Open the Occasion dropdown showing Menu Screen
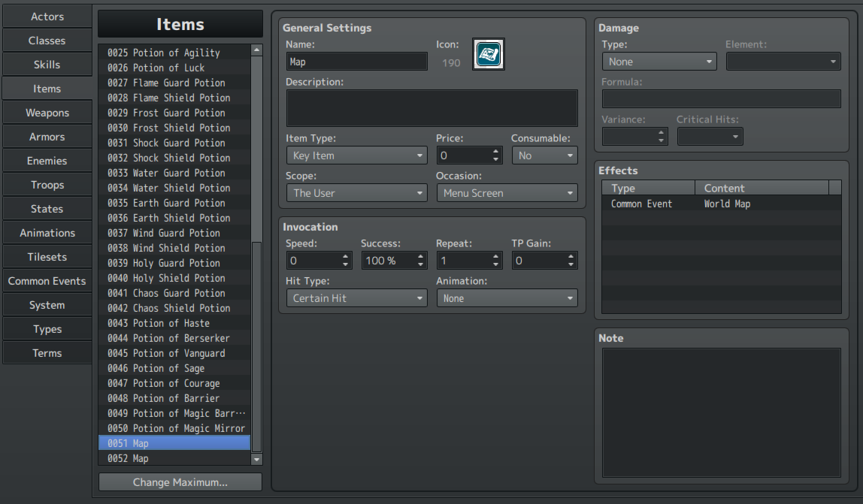This screenshot has height=504, width=863. 507,193
